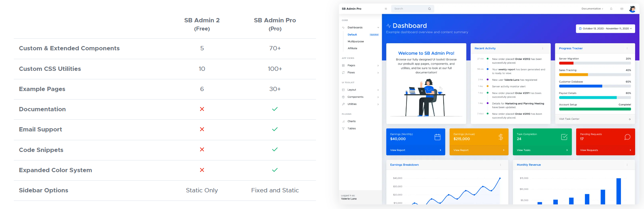This screenshot has width=644, height=209.
Task: Click the '100+' Custom CSS Utilities value
Action: 275,69
